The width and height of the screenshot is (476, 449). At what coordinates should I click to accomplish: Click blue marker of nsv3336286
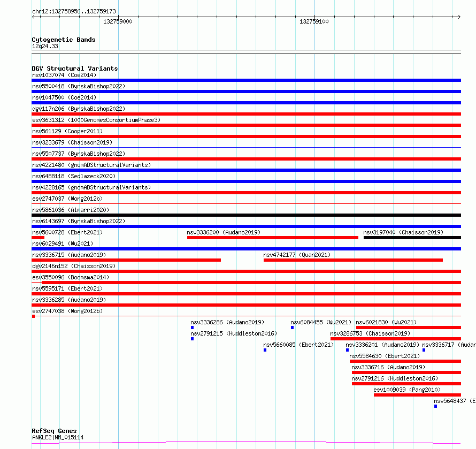pyautogui.click(x=192, y=328)
